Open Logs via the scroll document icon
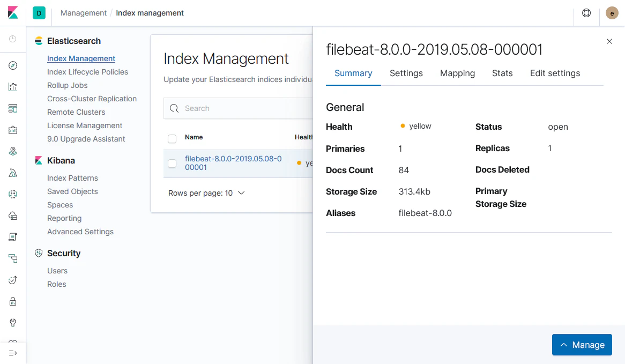The width and height of the screenshot is (625, 364). (13, 237)
